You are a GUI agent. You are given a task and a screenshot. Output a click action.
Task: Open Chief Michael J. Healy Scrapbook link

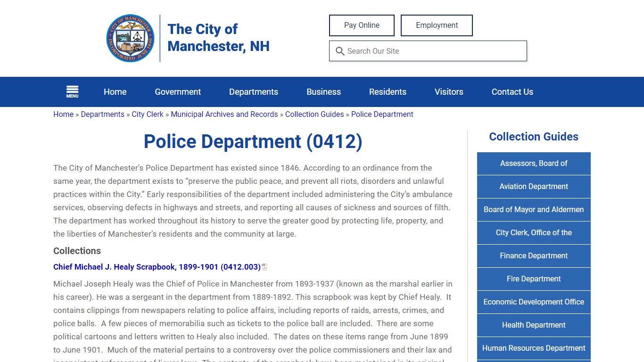[157, 267]
